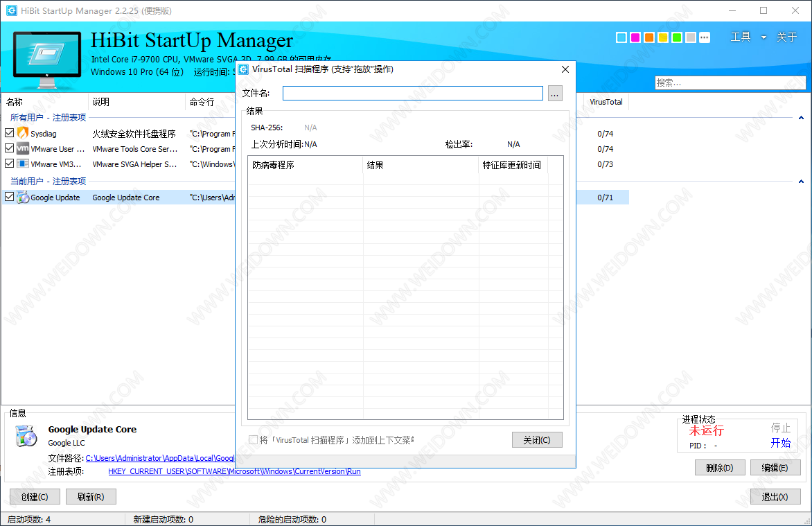812x526 pixels.
Task: Enable adding VirusTotal scanner to context menu
Action: point(254,440)
